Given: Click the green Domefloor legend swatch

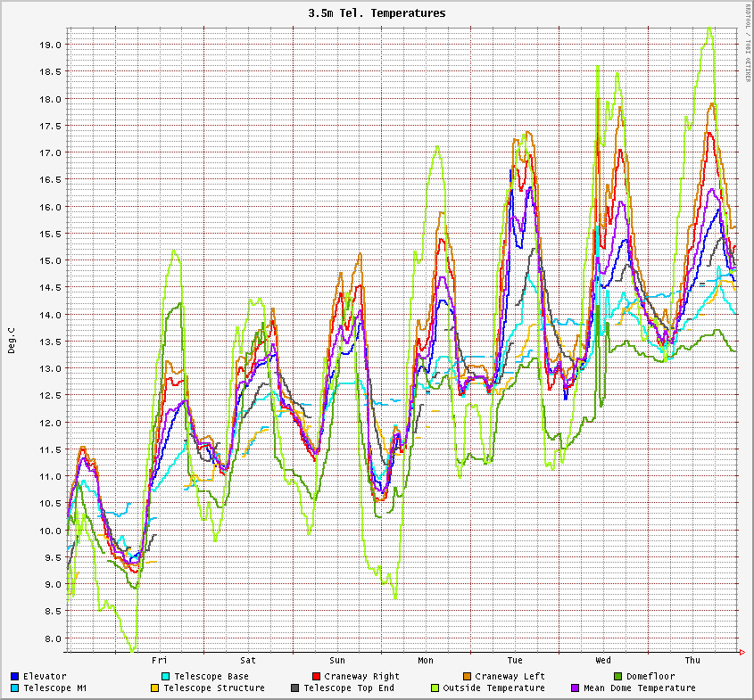Looking at the screenshot, I should tap(617, 676).
